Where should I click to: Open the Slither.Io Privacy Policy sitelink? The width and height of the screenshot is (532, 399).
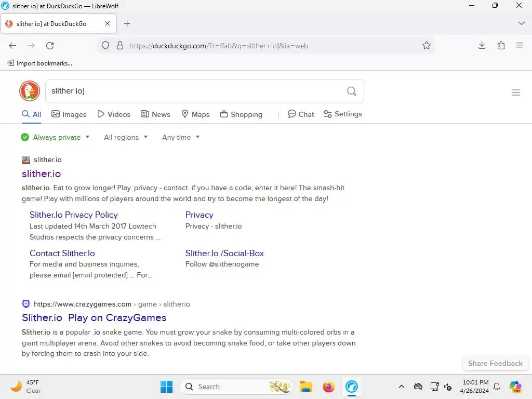74,215
